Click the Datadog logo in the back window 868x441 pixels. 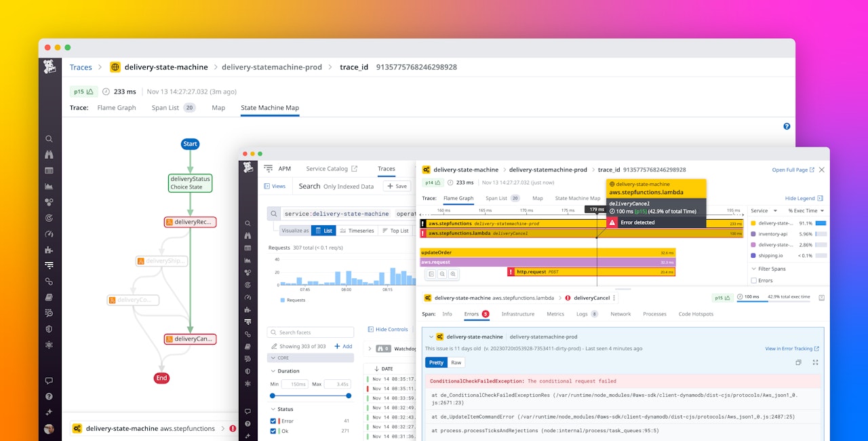(50, 67)
